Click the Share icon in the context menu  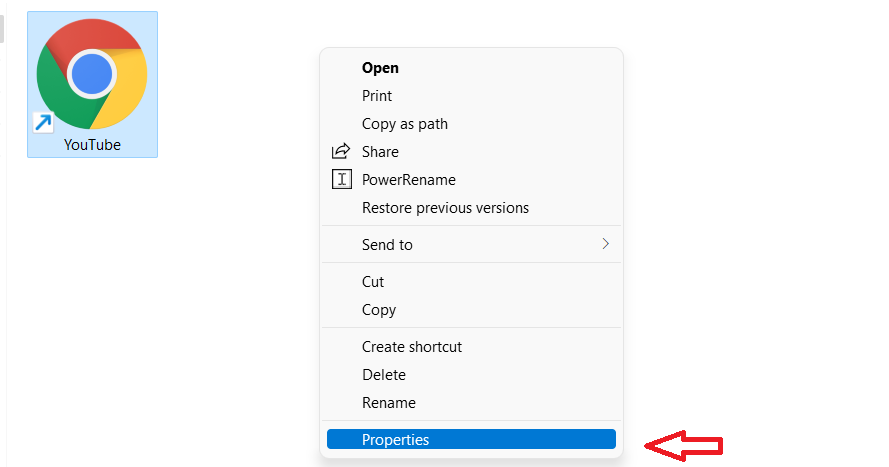pyautogui.click(x=342, y=152)
